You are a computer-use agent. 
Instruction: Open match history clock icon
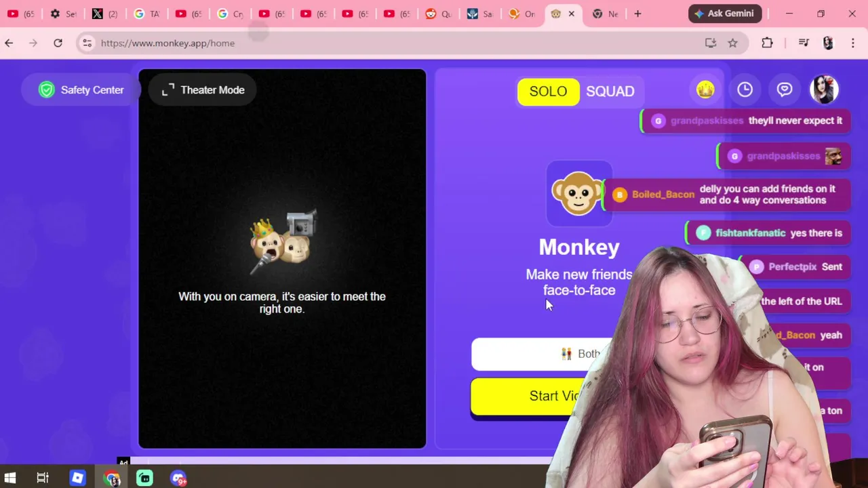click(x=745, y=89)
